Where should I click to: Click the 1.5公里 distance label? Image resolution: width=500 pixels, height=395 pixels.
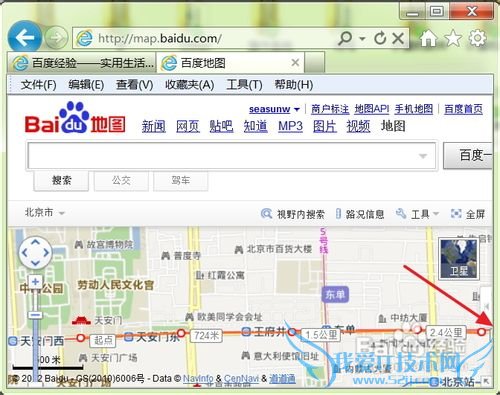pyautogui.click(x=321, y=335)
